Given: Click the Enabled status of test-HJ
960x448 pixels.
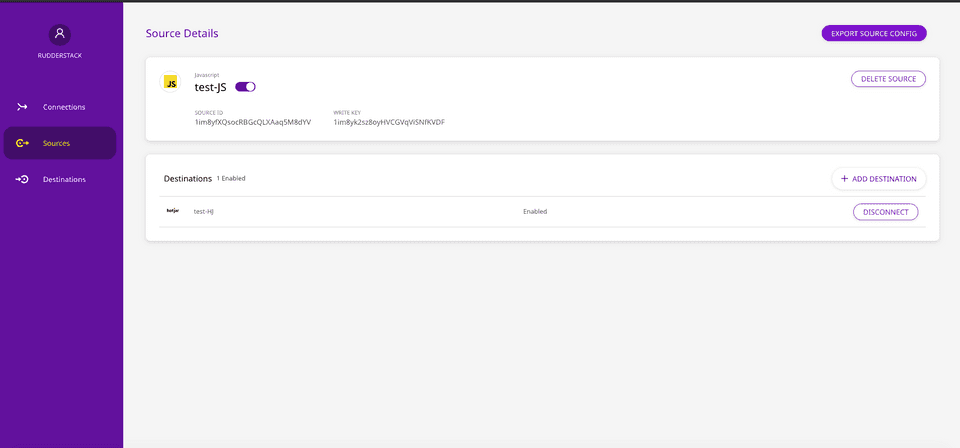Looking at the screenshot, I should point(535,212).
